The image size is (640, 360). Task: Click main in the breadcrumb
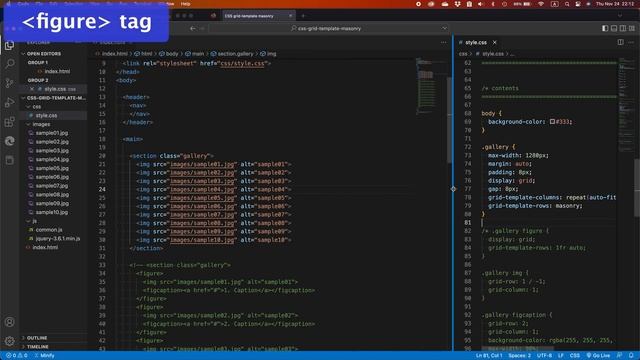click(x=198, y=54)
